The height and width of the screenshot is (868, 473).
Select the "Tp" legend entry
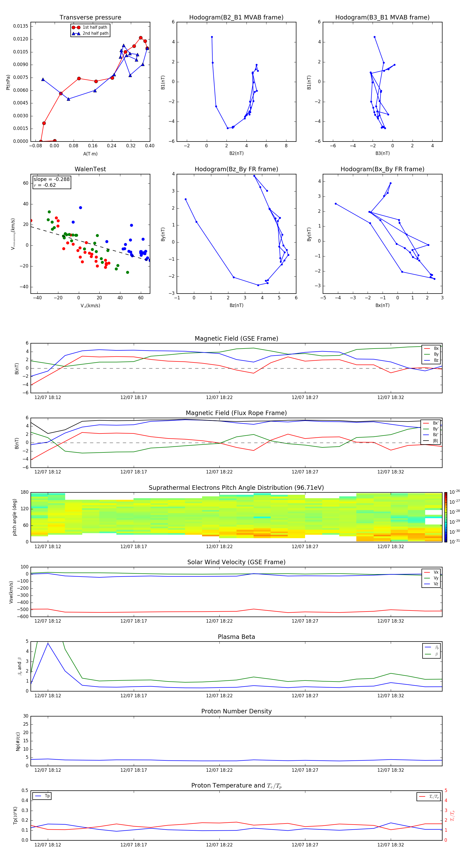(42, 796)
